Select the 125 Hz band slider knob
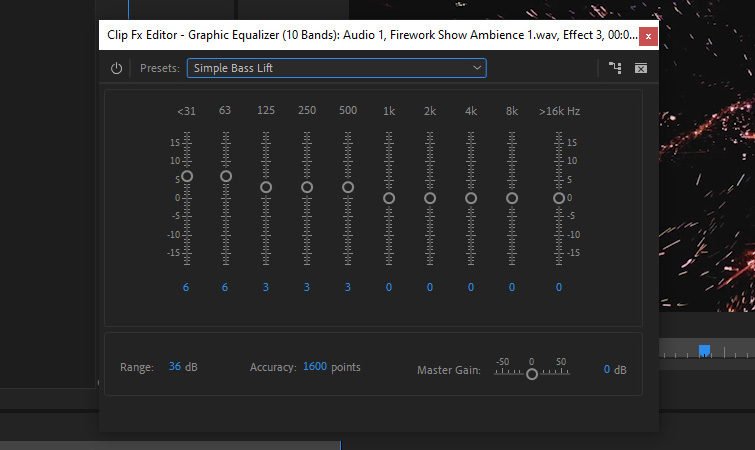The height and width of the screenshot is (450, 755). coord(266,187)
